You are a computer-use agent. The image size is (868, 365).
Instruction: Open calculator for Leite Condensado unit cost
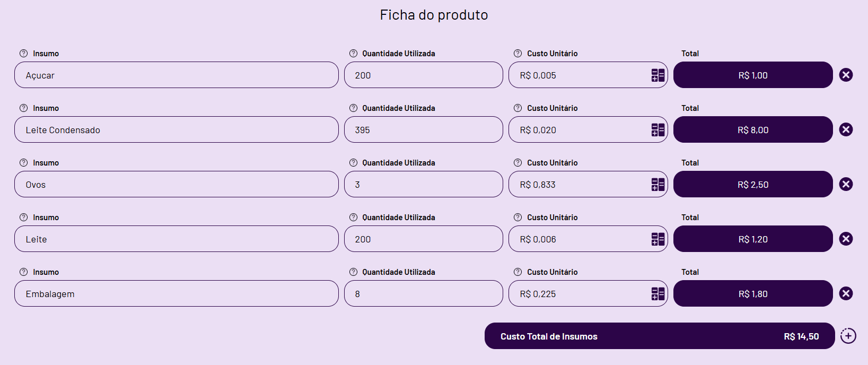coord(657,130)
